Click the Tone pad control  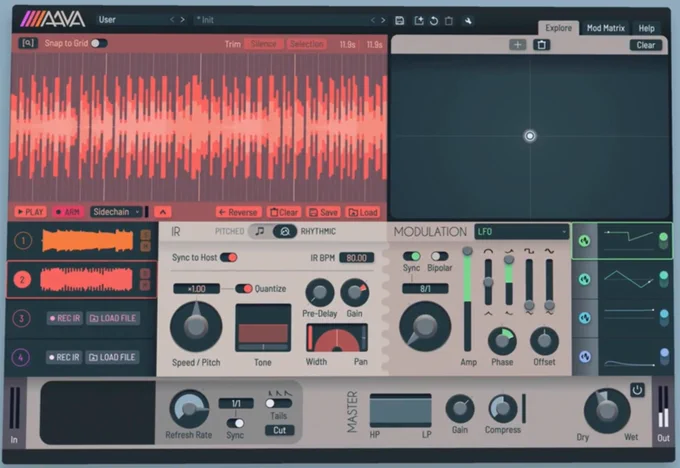point(263,328)
